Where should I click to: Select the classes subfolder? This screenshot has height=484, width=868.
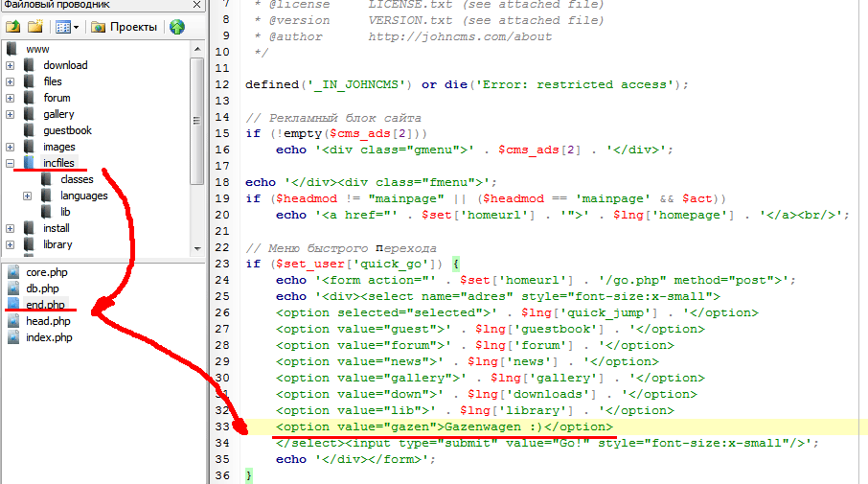pos(77,179)
